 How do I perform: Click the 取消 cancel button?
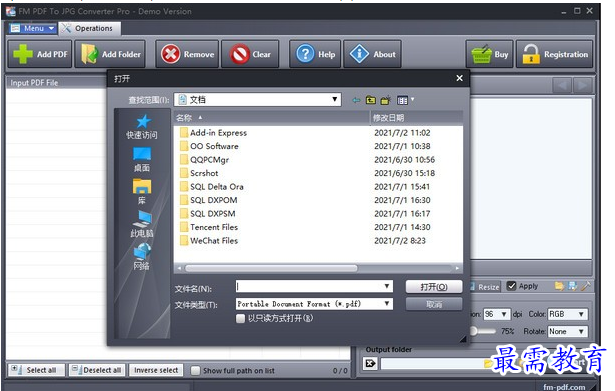pyautogui.click(x=434, y=304)
